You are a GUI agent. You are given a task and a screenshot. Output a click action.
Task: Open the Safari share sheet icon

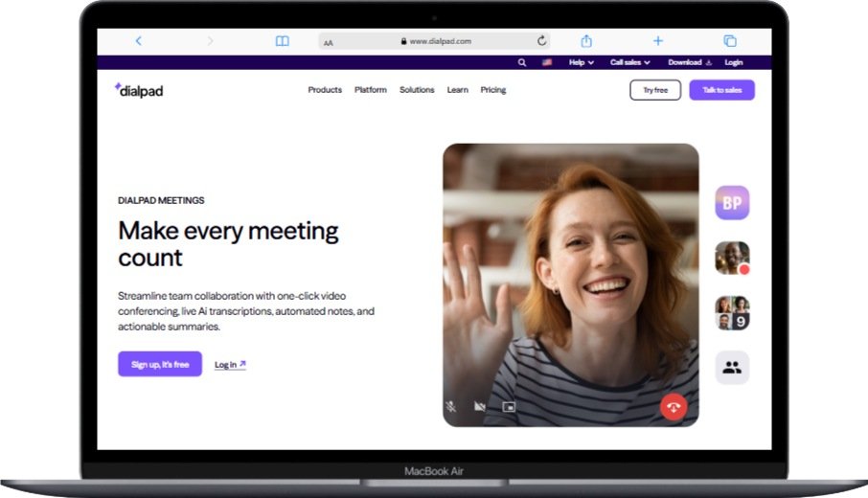586,40
